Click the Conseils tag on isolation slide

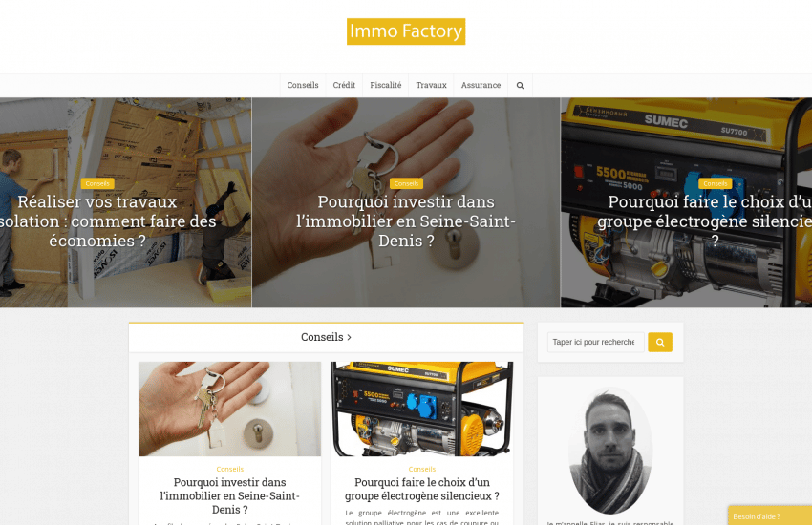[97, 183]
